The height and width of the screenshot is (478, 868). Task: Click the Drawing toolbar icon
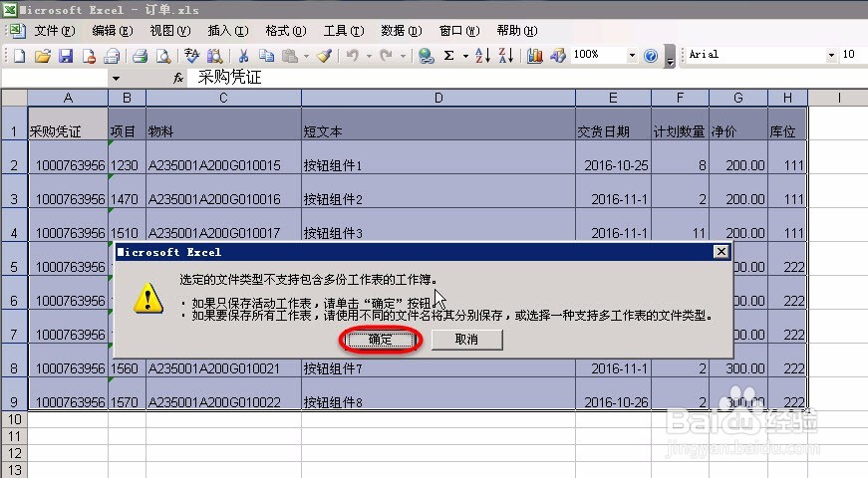click(x=557, y=56)
